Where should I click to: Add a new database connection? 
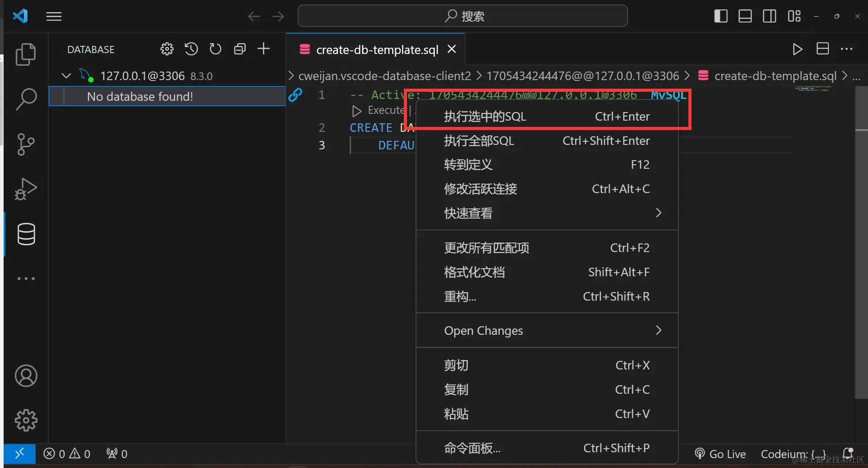[x=264, y=49]
